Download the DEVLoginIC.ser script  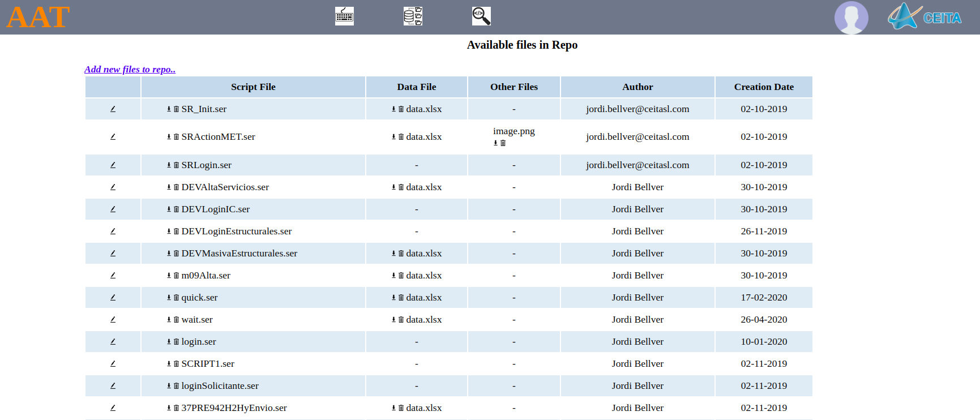[169, 209]
